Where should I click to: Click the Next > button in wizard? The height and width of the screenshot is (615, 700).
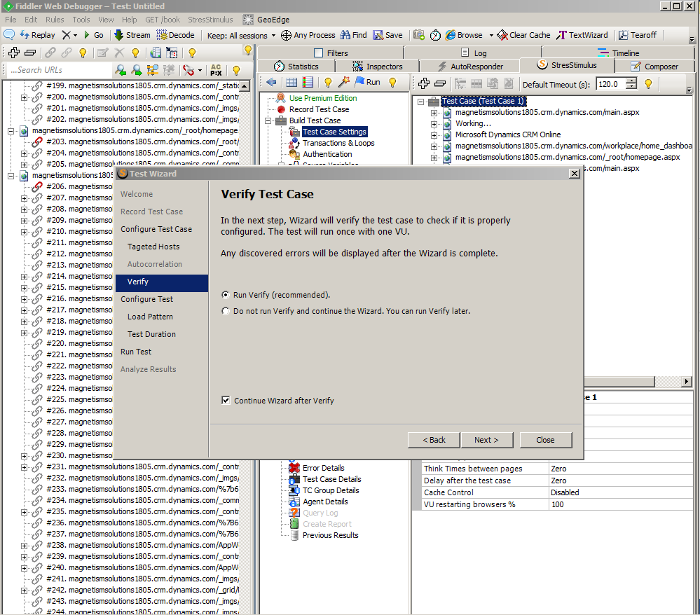pyautogui.click(x=486, y=440)
